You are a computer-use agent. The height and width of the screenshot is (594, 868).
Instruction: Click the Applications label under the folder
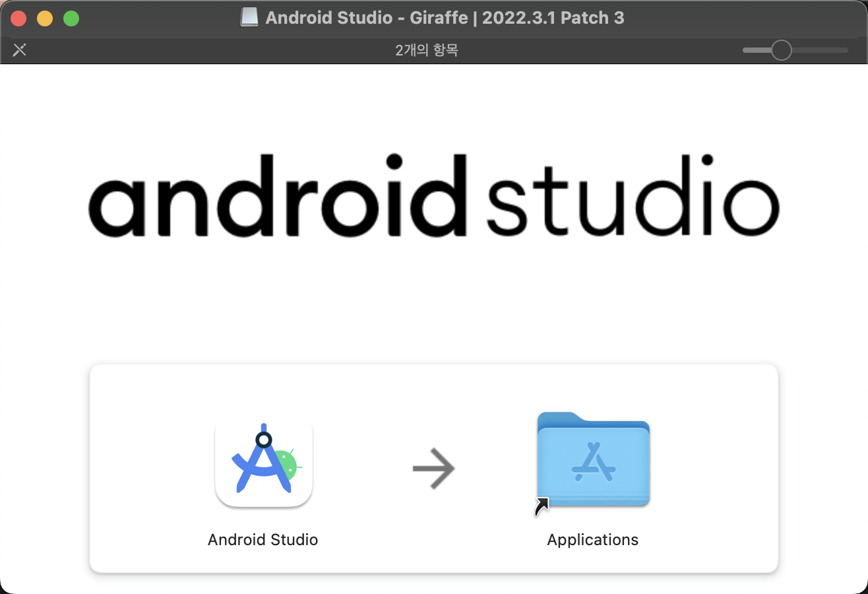(x=593, y=540)
